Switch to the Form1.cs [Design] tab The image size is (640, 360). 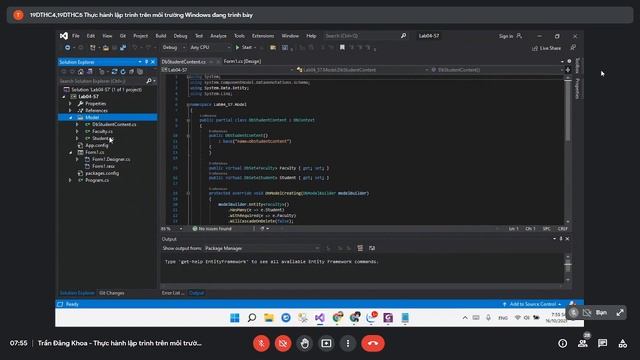pos(242,61)
